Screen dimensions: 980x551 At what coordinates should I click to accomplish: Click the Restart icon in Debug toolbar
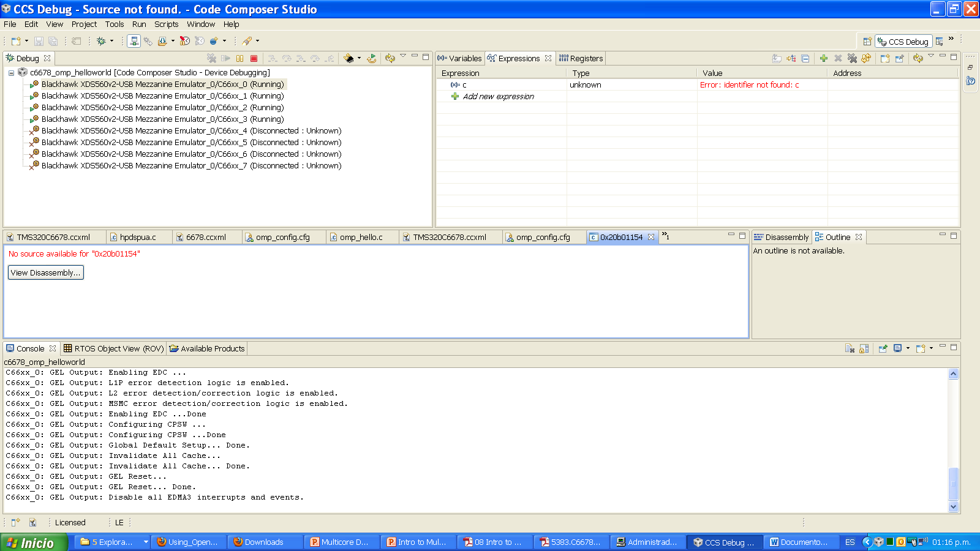tap(372, 58)
